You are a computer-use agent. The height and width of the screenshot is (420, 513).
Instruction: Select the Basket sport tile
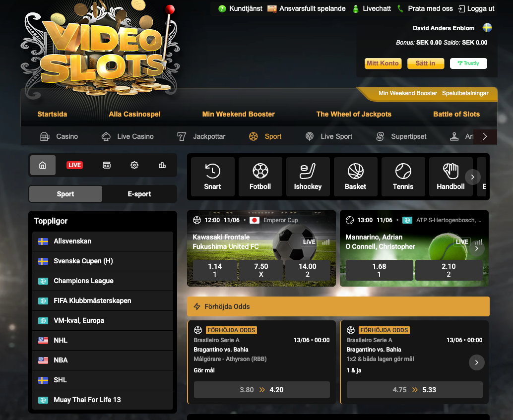(x=356, y=177)
